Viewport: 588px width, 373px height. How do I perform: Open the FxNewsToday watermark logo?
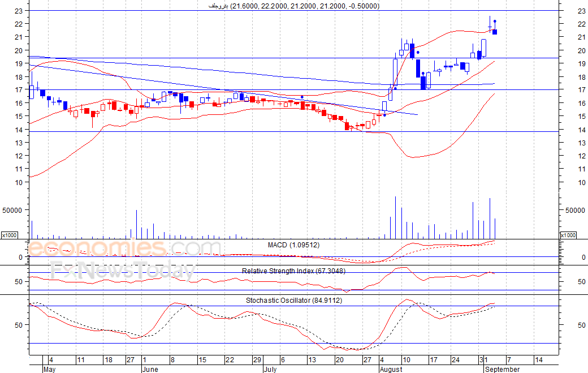click(x=122, y=270)
